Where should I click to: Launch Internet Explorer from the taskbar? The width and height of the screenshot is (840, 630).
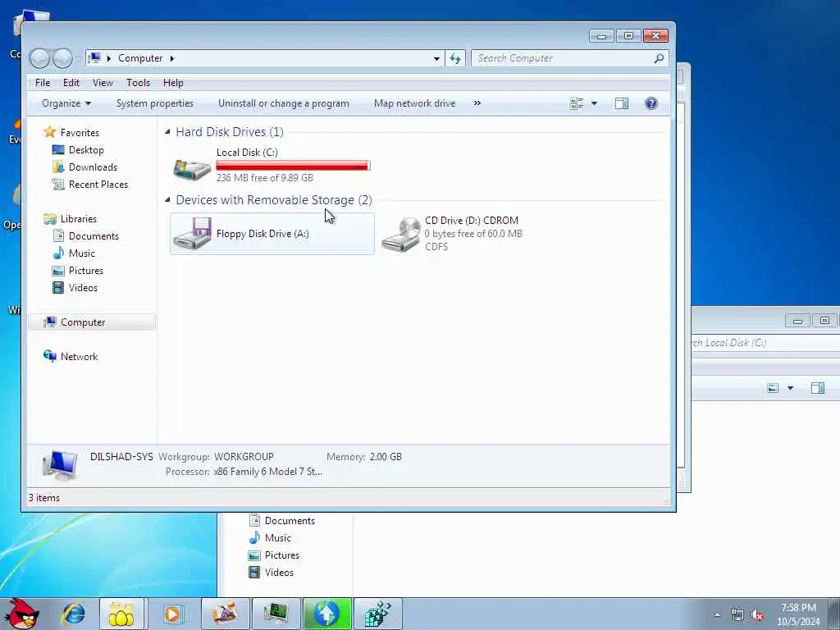coord(73,614)
